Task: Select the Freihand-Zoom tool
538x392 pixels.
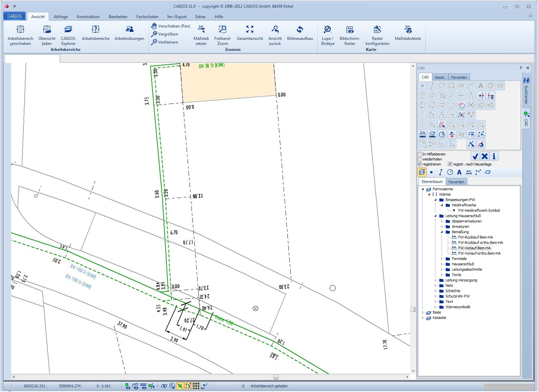Action: click(222, 29)
